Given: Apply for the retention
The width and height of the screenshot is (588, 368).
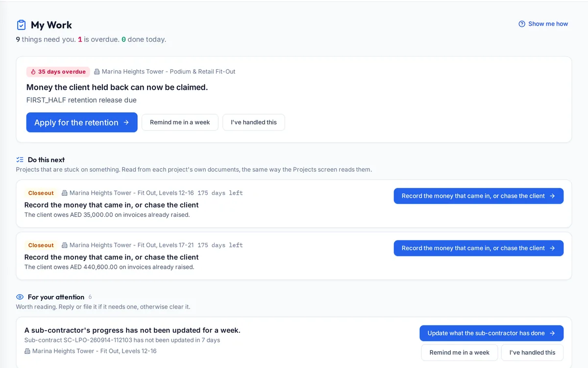Looking at the screenshot, I should click(82, 123).
